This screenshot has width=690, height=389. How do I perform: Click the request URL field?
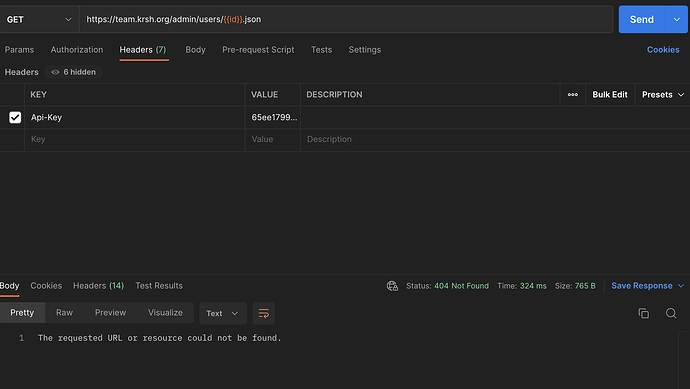pos(346,19)
